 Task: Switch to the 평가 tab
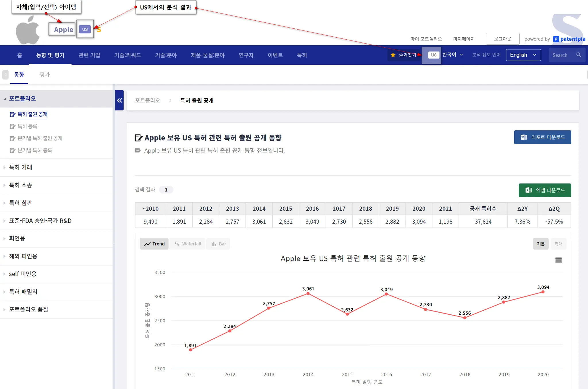coord(45,75)
